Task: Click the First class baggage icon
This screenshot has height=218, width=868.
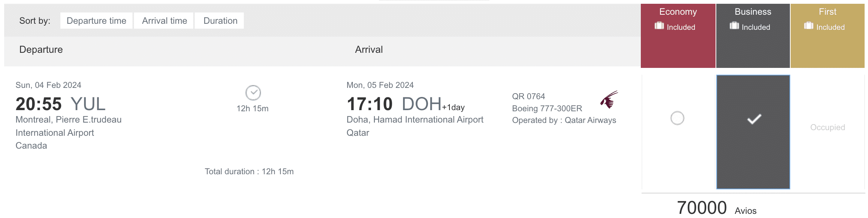Action: pos(808,26)
